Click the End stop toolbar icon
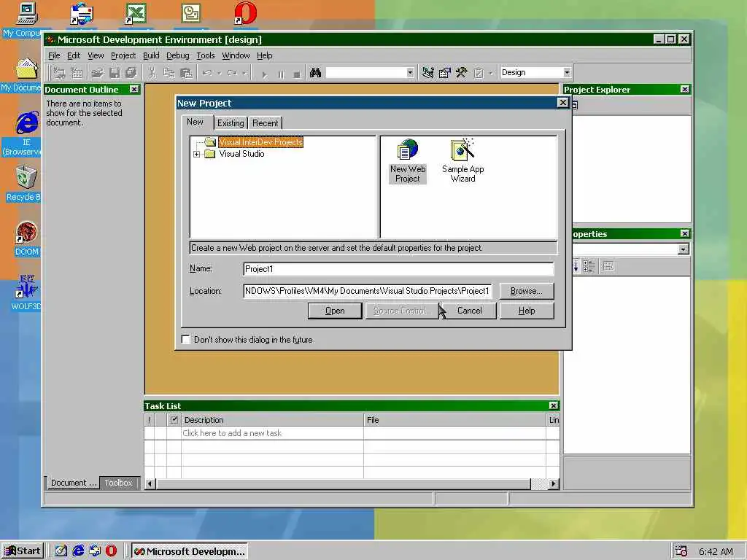The image size is (747, 560). click(x=297, y=74)
